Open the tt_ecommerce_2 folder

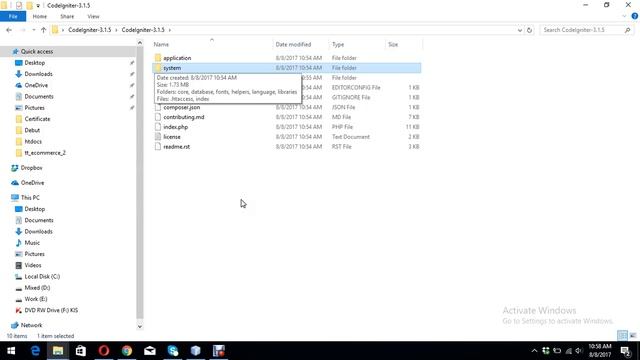coord(45,153)
